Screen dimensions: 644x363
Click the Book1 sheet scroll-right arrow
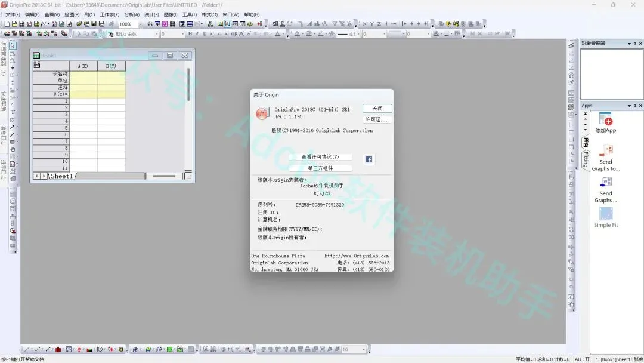click(44, 176)
